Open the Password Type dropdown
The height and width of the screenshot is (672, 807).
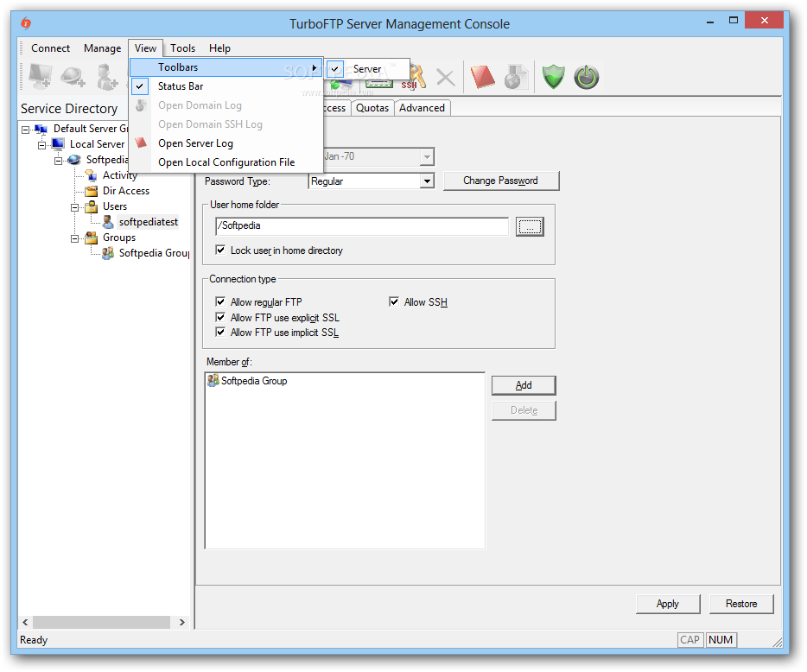(427, 181)
